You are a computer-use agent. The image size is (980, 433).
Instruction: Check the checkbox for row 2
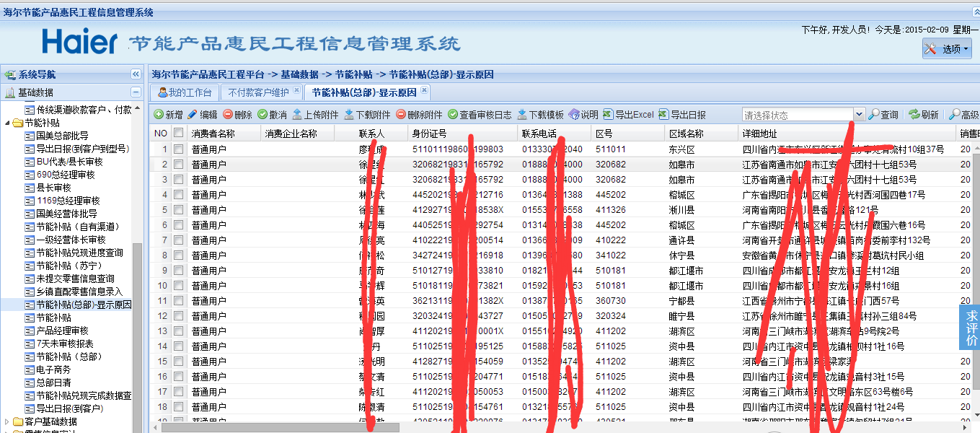[178, 165]
